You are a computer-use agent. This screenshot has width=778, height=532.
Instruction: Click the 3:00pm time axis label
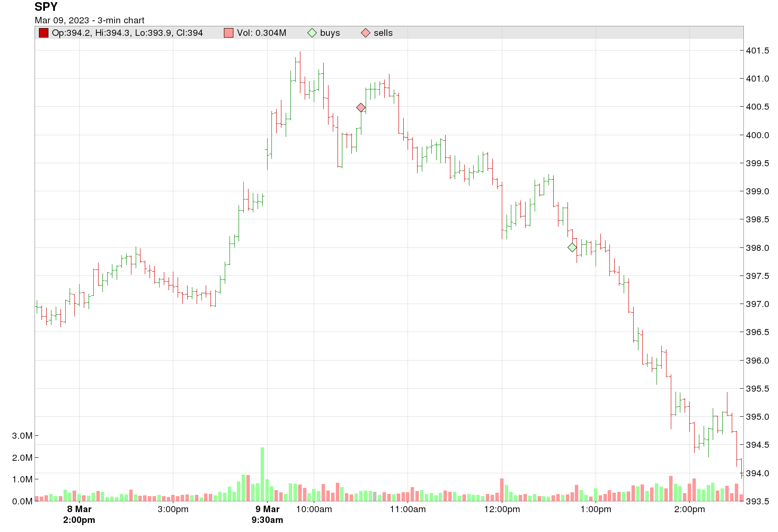pyautogui.click(x=173, y=509)
